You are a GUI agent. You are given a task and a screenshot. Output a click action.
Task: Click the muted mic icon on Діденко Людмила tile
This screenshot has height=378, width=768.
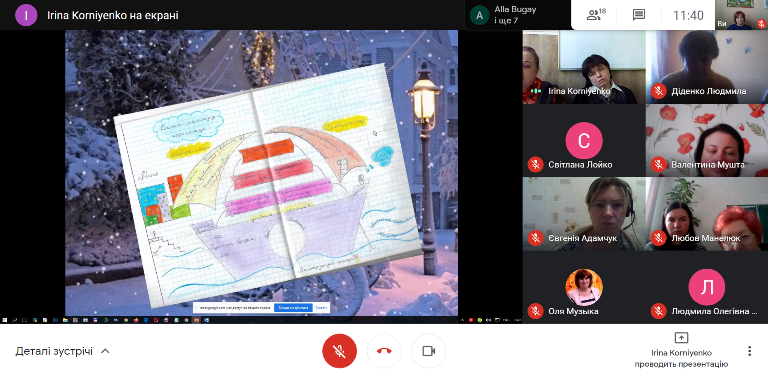pos(659,91)
